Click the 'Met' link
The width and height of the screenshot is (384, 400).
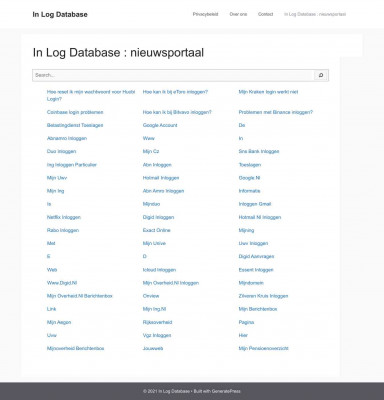(x=51, y=243)
